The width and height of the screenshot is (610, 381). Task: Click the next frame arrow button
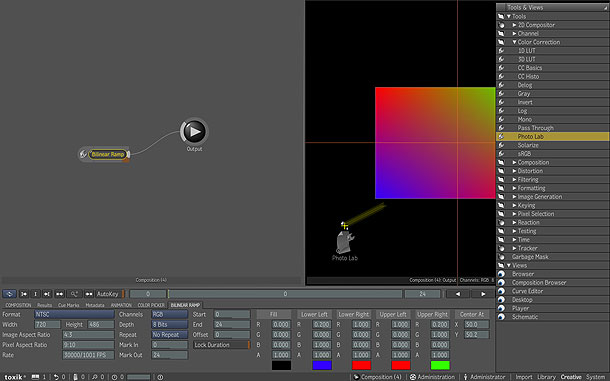point(483,294)
